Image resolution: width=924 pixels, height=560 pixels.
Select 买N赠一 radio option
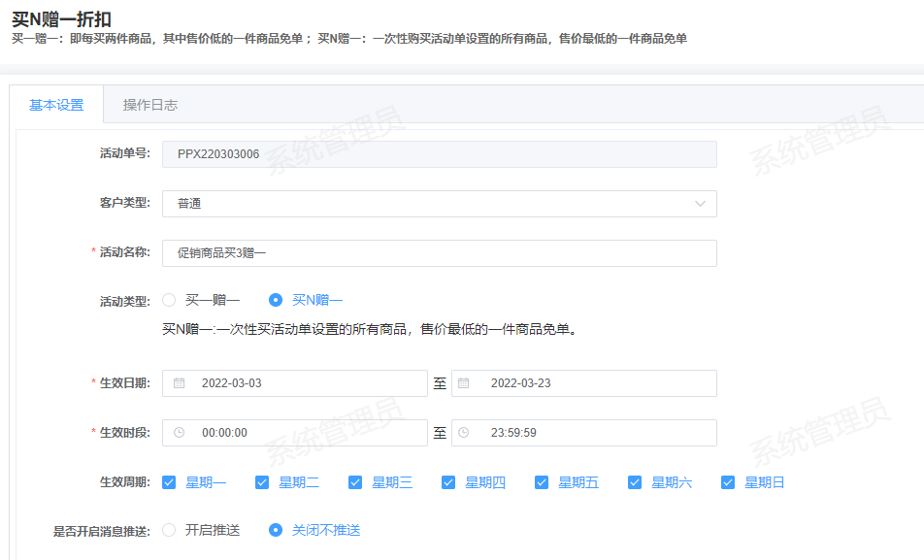coord(276,300)
